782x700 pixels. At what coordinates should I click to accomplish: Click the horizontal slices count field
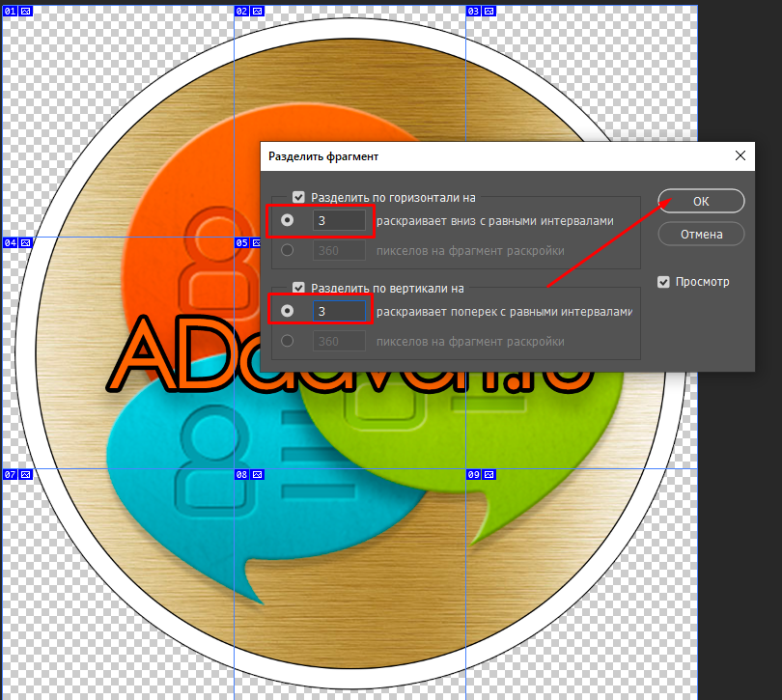tap(339, 220)
